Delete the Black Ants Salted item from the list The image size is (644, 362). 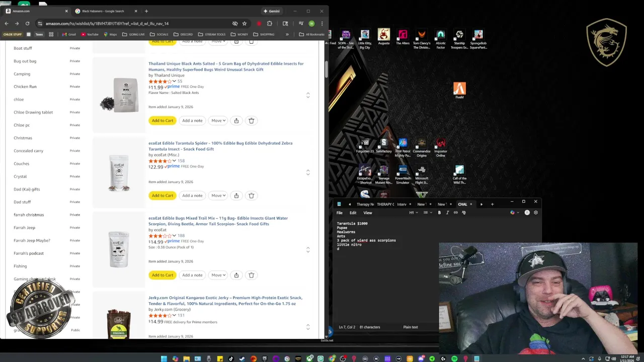pos(252,121)
